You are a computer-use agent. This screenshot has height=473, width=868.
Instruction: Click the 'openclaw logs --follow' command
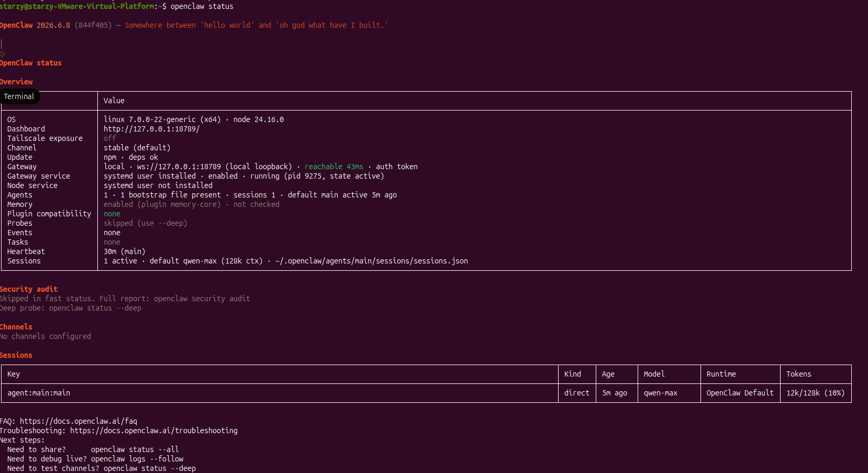click(x=137, y=459)
